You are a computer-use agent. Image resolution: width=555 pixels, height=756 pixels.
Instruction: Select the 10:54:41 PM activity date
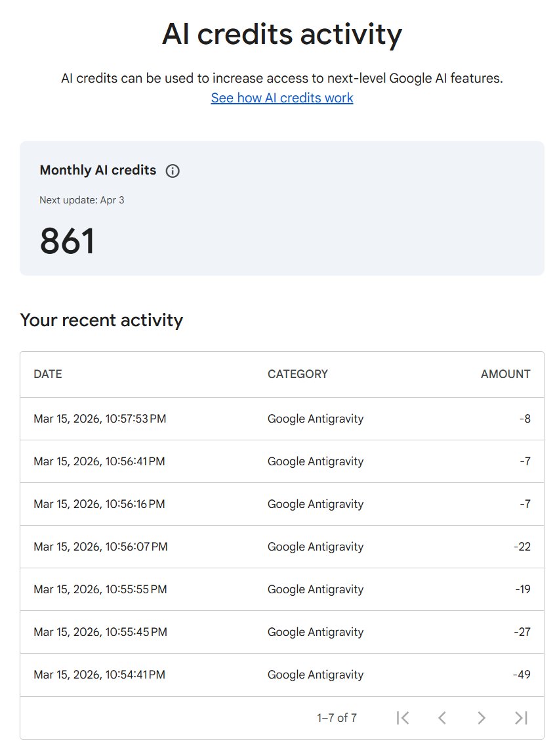click(x=99, y=675)
